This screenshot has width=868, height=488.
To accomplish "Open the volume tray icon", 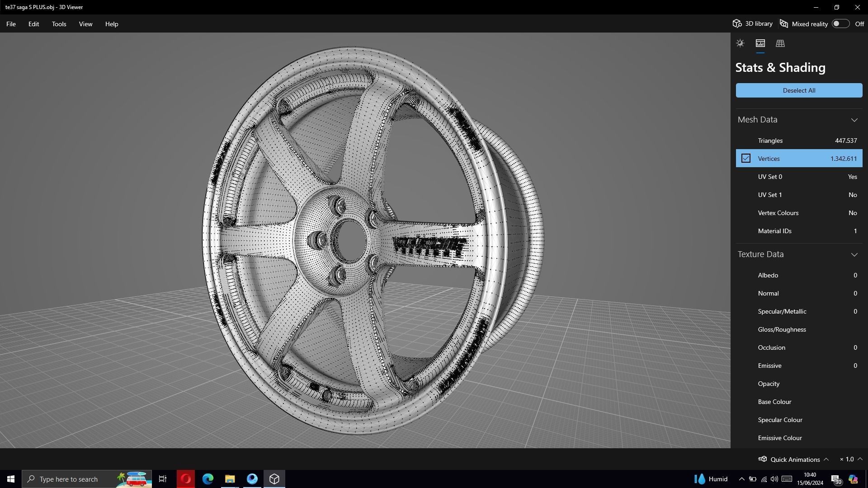I will [774, 479].
